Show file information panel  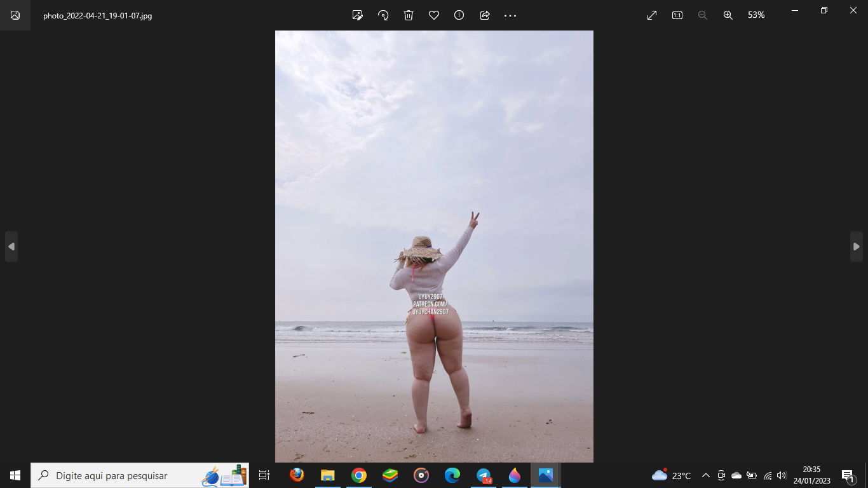pyautogui.click(x=459, y=15)
